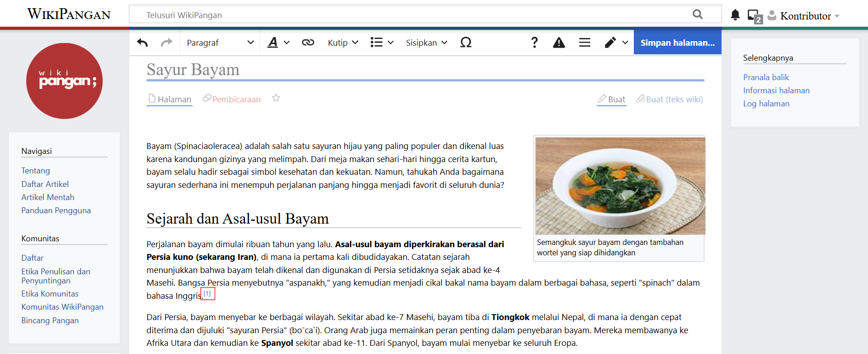This screenshot has height=354, width=868.
Task: Open the special character Omega tool
Action: pyautogui.click(x=466, y=43)
